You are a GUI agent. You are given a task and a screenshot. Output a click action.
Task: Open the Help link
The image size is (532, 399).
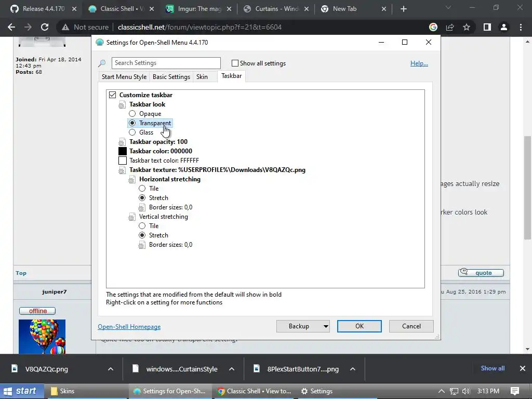coord(419,63)
